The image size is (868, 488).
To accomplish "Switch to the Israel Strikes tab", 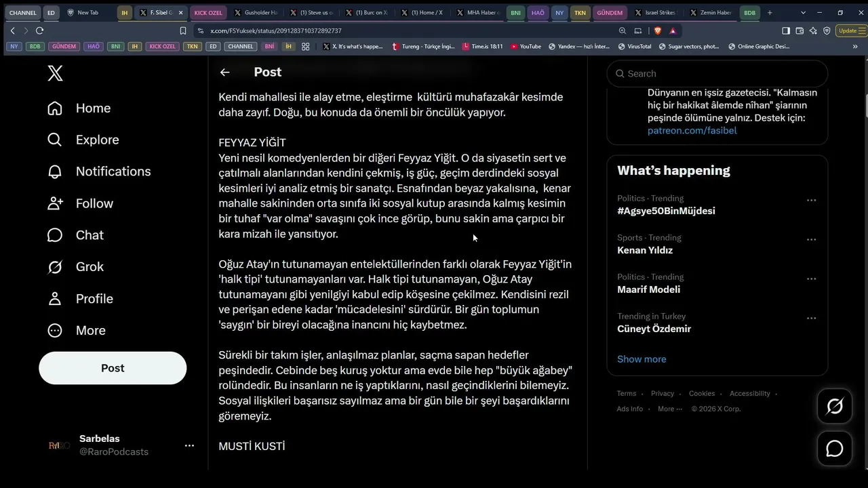I will [x=658, y=12].
